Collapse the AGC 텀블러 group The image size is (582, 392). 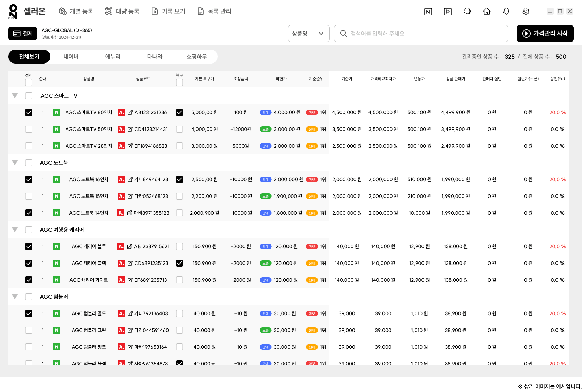15,296
